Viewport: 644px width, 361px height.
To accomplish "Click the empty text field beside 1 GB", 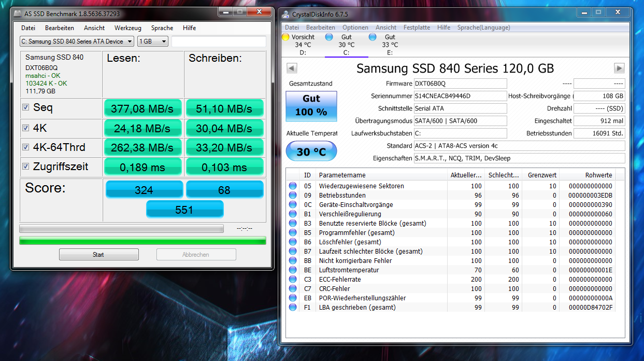I will tap(219, 41).
